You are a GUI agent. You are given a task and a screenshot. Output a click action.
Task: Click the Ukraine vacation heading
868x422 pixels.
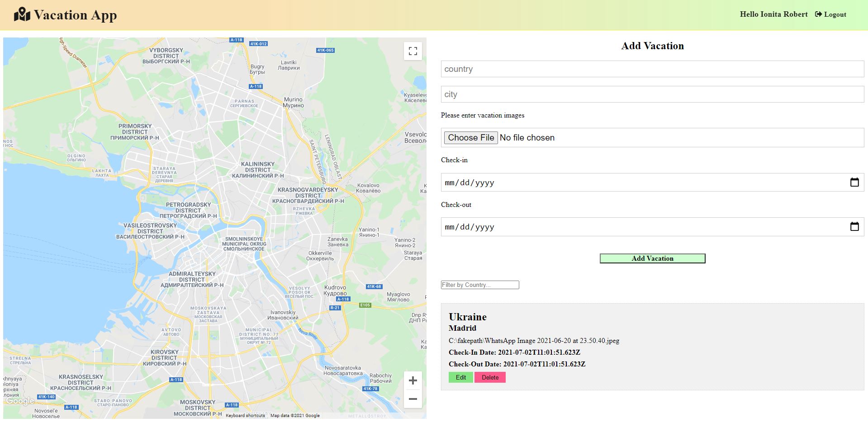click(468, 317)
